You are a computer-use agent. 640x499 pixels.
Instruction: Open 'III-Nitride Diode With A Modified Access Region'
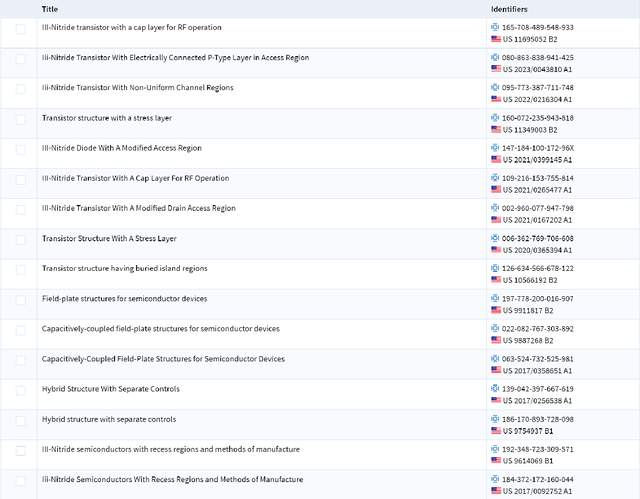122,148
